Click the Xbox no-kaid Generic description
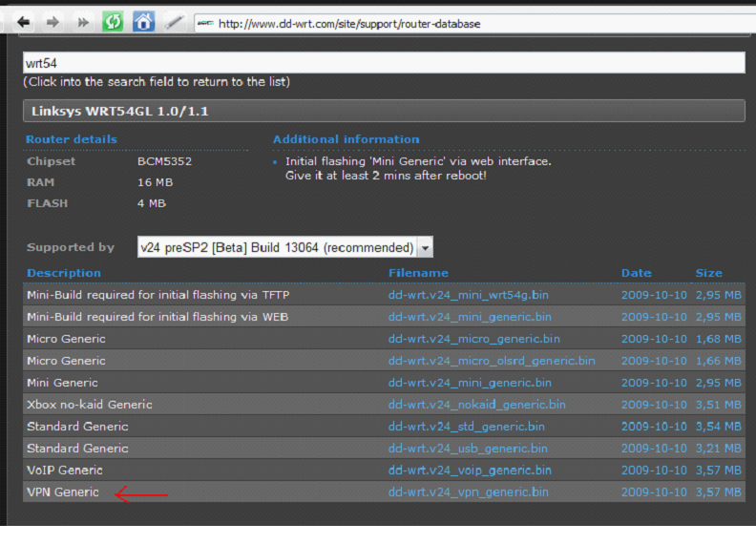The width and height of the screenshot is (756, 544). point(89,405)
